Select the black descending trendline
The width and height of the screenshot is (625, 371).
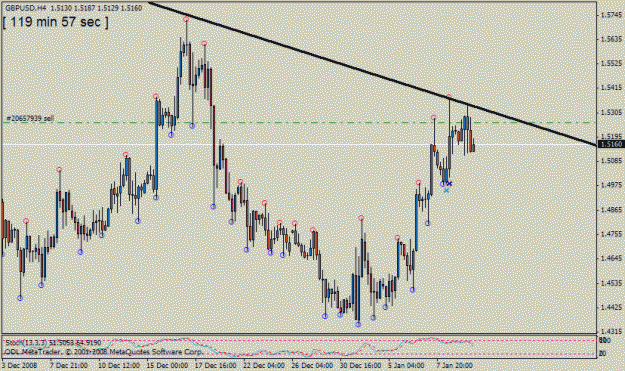pyautogui.click(x=373, y=75)
